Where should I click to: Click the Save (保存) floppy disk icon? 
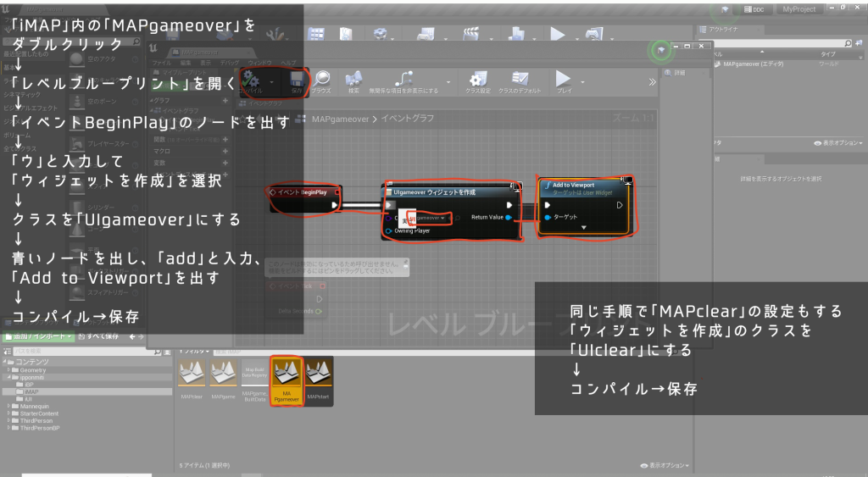tap(296, 79)
